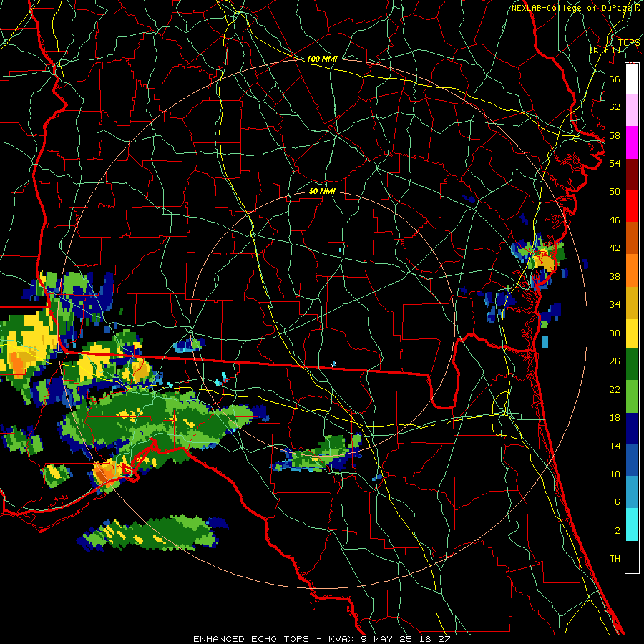Click the navy blue legend swatch near 18

(632, 429)
